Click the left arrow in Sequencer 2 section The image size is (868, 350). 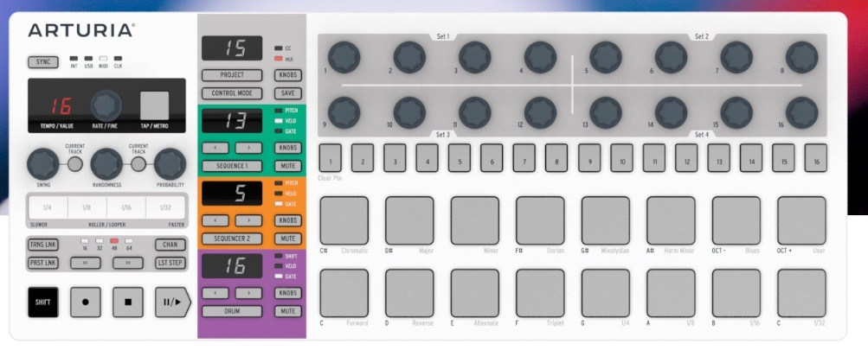(x=215, y=220)
